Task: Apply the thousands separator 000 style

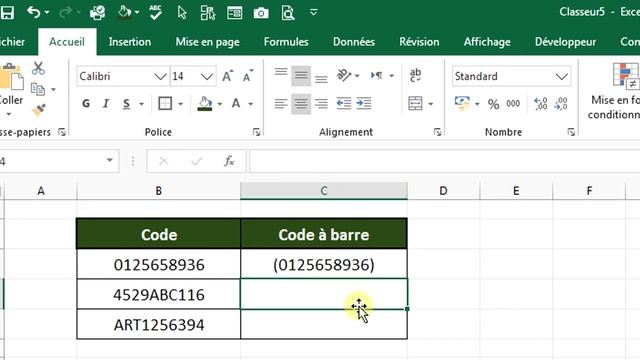Action: (513, 104)
